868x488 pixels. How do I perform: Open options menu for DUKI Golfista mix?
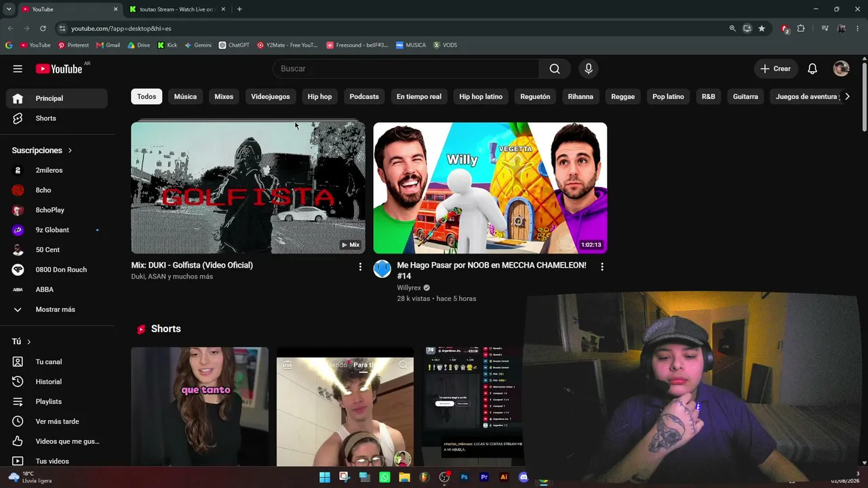click(x=360, y=267)
